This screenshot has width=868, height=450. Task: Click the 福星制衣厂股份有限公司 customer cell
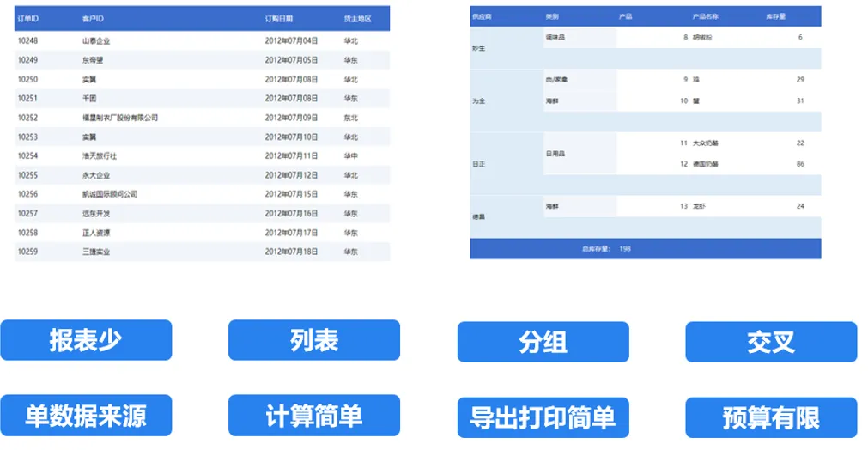pyautogui.click(x=120, y=118)
